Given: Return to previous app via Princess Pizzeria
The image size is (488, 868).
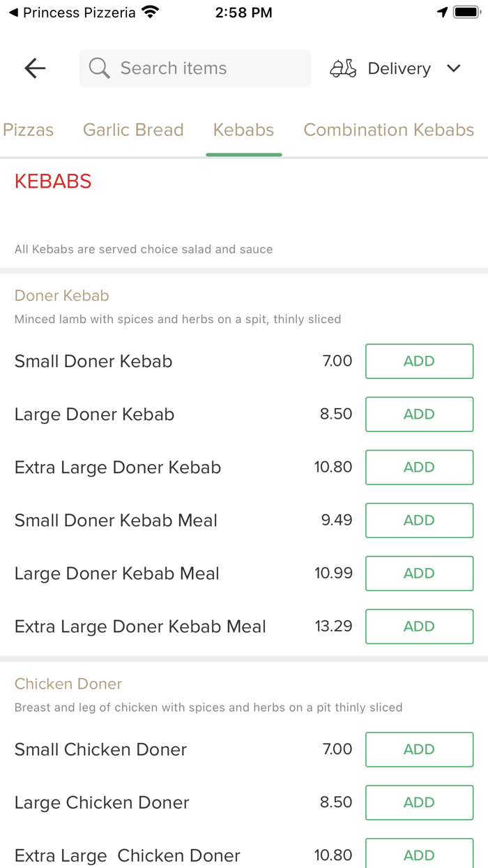Looking at the screenshot, I should 72,13.
